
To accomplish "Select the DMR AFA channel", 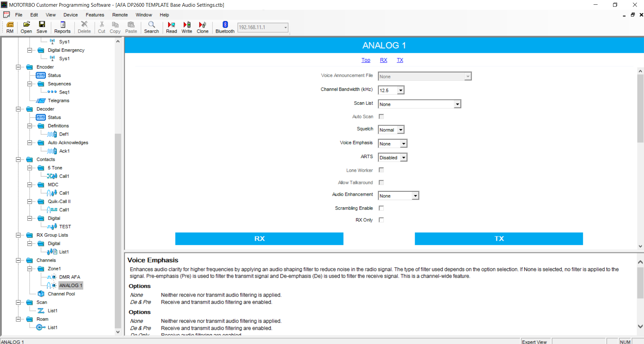I will tap(70, 277).
